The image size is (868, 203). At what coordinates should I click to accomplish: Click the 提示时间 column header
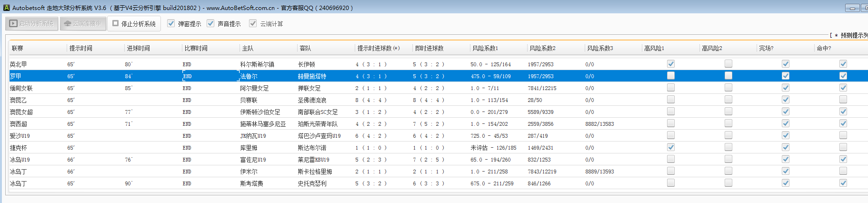pyautogui.click(x=81, y=48)
